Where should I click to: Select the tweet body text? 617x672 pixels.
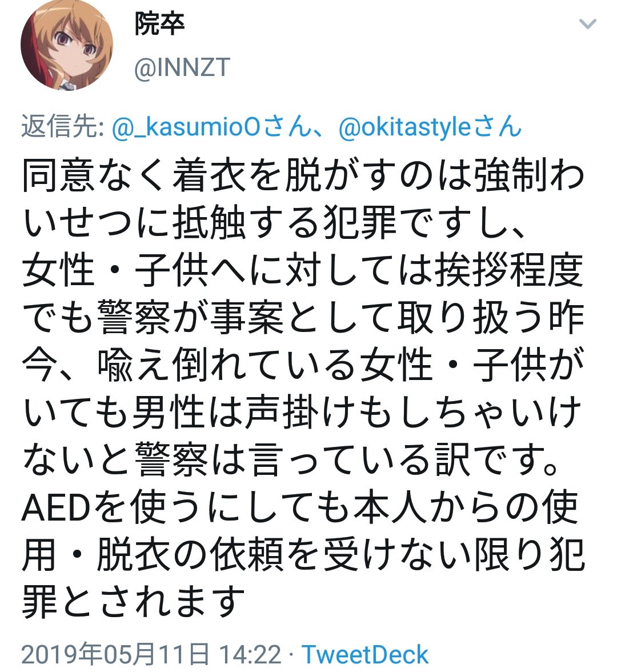pyautogui.click(x=303, y=389)
